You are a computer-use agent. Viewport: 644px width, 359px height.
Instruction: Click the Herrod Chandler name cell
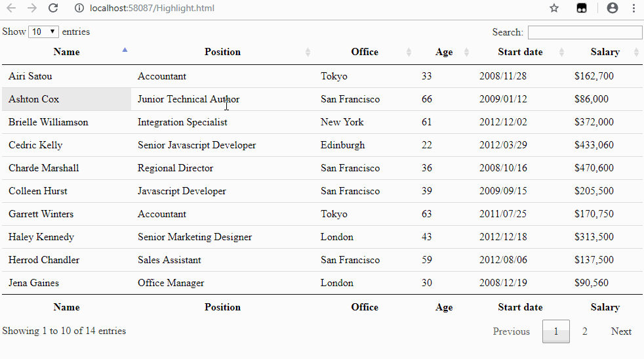coord(66,260)
